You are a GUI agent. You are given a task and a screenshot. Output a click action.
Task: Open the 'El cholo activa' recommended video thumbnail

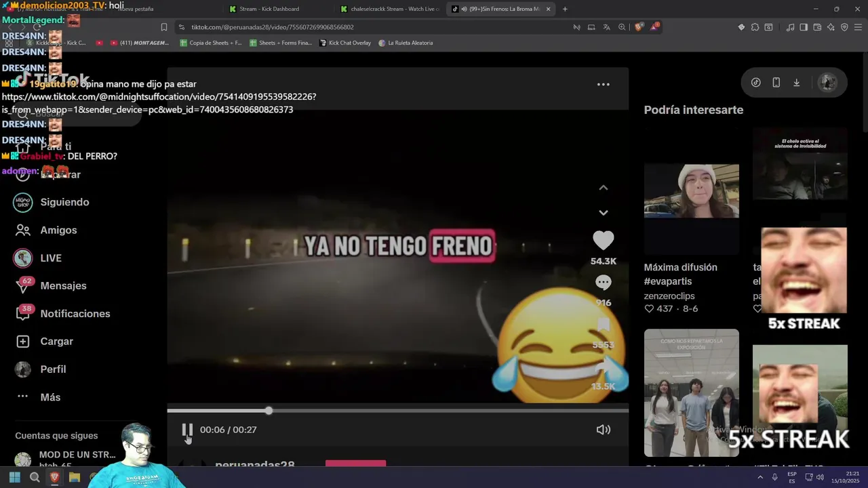800,163
